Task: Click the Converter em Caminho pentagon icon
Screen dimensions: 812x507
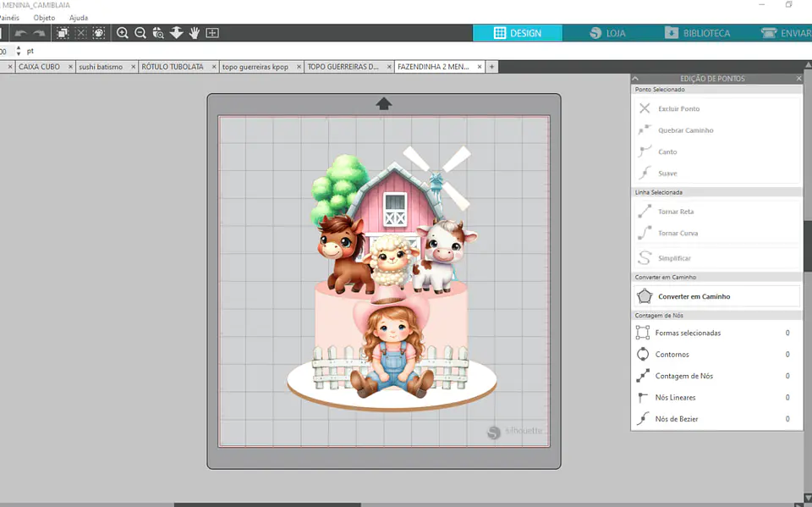Action: (645, 296)
